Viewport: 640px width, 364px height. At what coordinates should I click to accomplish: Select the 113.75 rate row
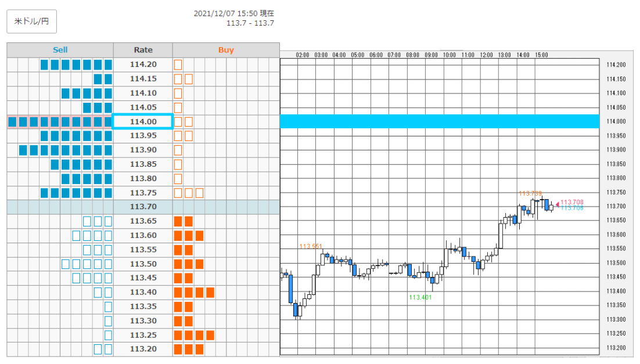143,193
